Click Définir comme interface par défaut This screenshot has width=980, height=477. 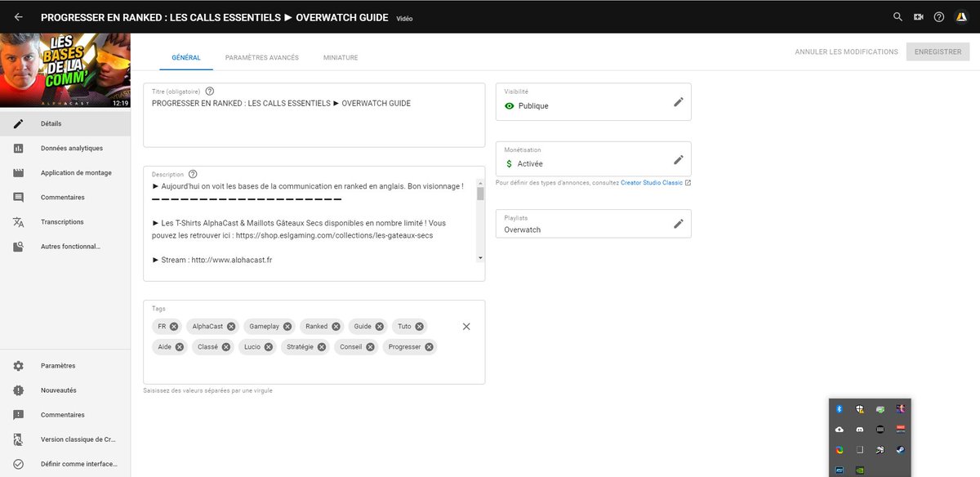click(x=65, y=464)
